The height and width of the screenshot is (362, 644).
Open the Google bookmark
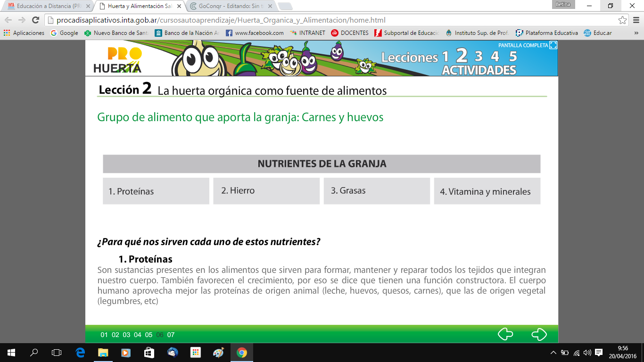65,33
